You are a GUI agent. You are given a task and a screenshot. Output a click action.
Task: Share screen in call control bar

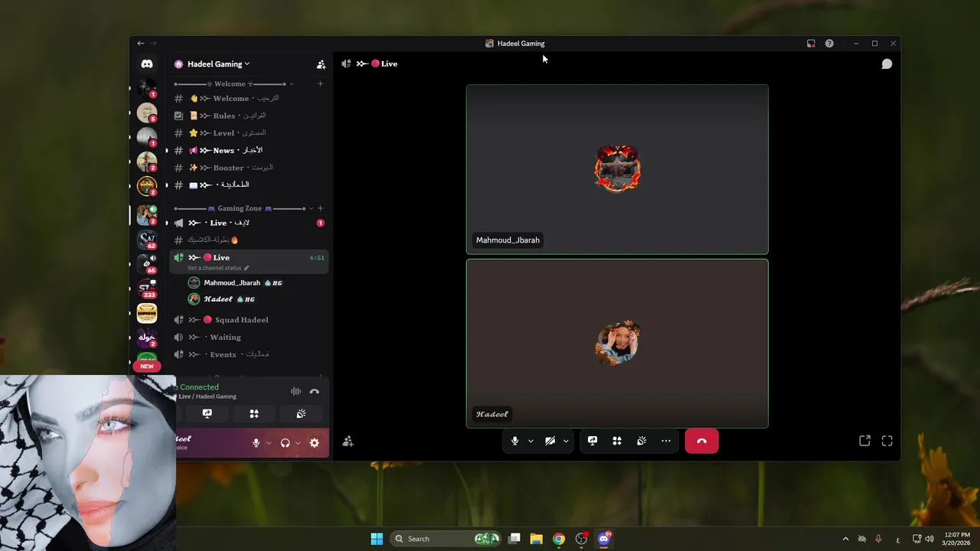[x=593, y=441]
